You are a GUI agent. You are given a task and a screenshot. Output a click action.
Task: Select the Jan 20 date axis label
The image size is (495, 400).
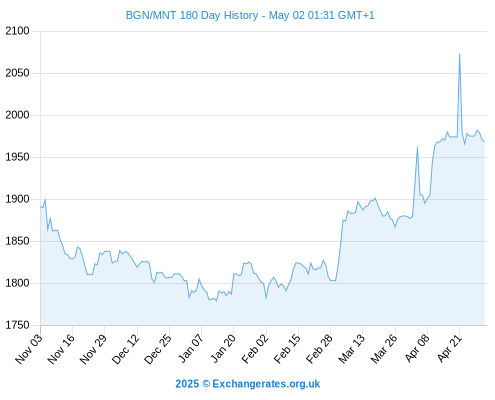pos(223,348)
